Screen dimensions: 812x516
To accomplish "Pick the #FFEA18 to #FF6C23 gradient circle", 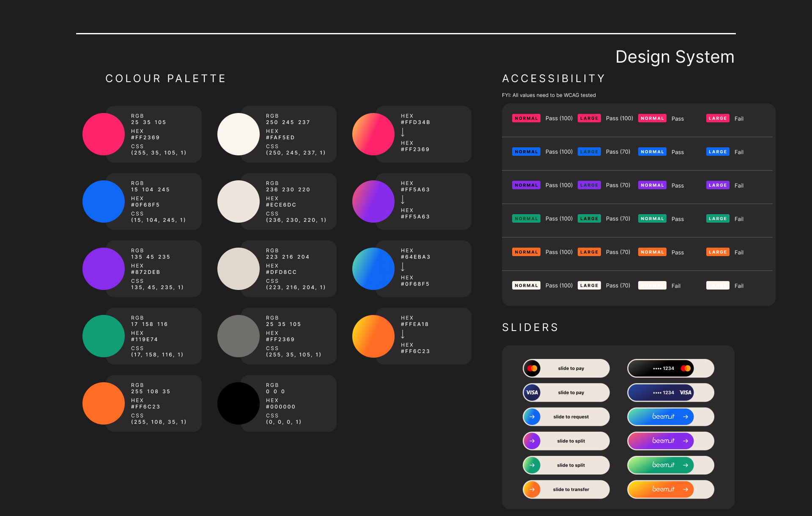I will (373, 336).
